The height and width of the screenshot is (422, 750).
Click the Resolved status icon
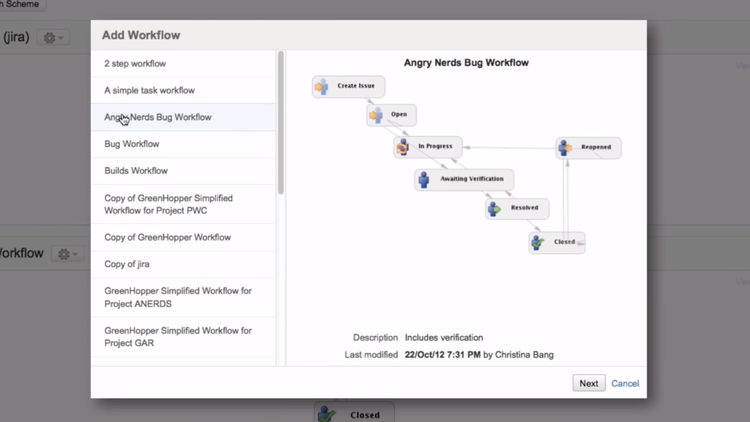tap(494, 209)
